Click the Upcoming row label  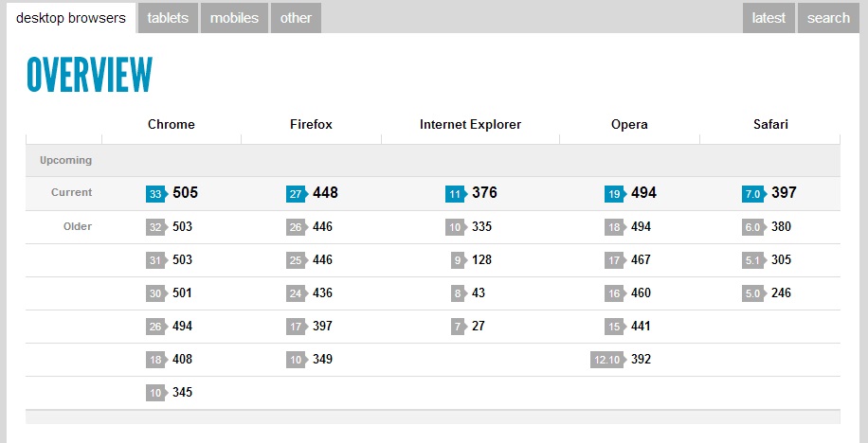click(66, 160)
